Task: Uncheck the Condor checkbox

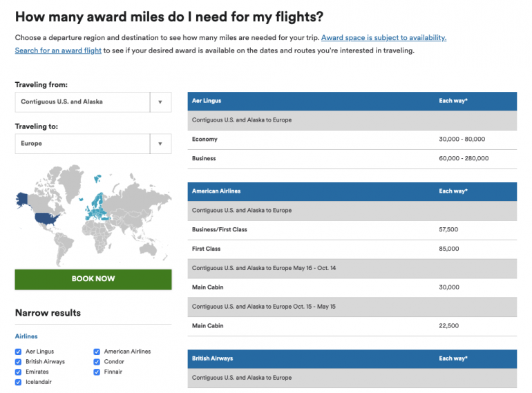Action: (97, 362)
